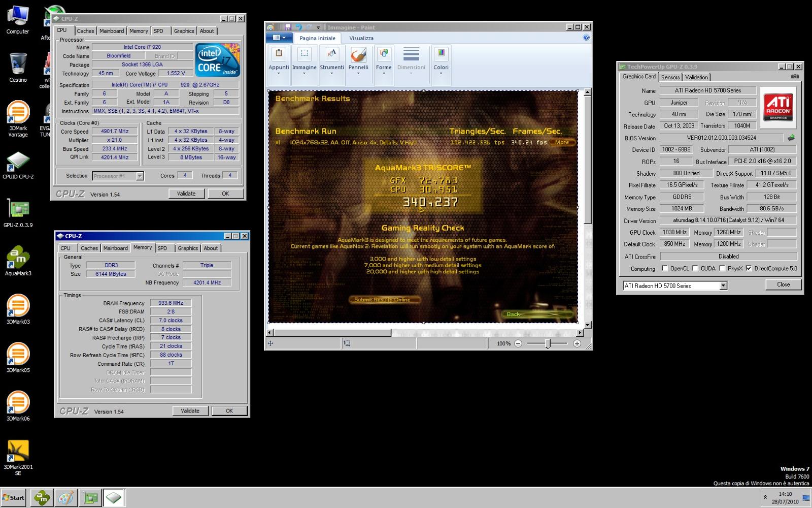Open the Validation tab in GPU-Z
The image size is (812, 508).
click(x=696, y=77)
